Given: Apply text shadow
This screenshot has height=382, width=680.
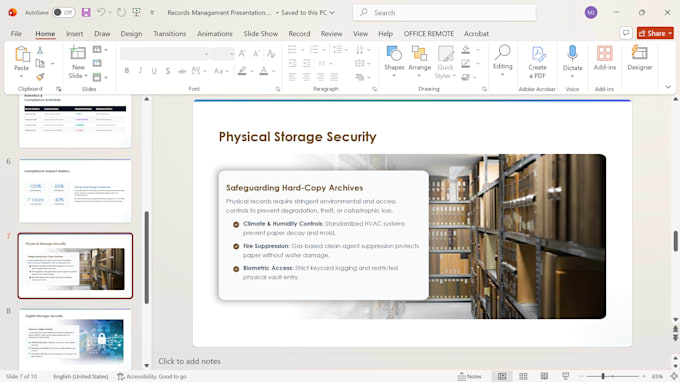Looking at the screenshot, I should point(168,71).
